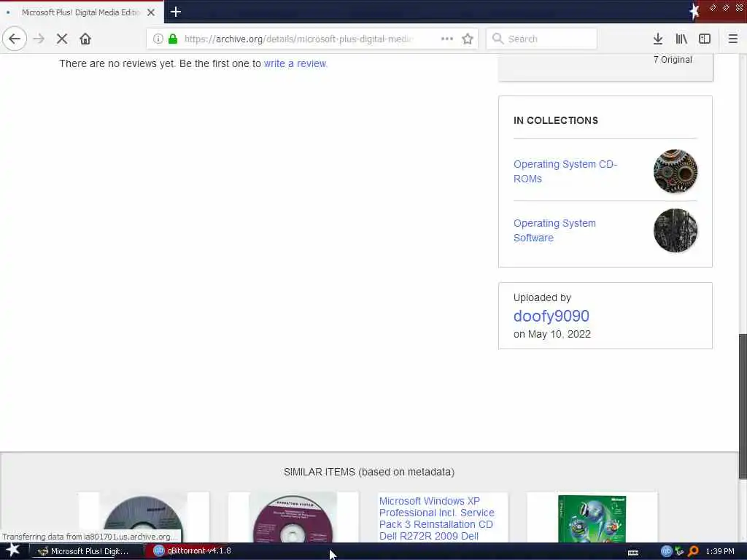This screenshot has height=560, width=747.
Task: Click the 1:39 PM clock
Action: (720, 551)
